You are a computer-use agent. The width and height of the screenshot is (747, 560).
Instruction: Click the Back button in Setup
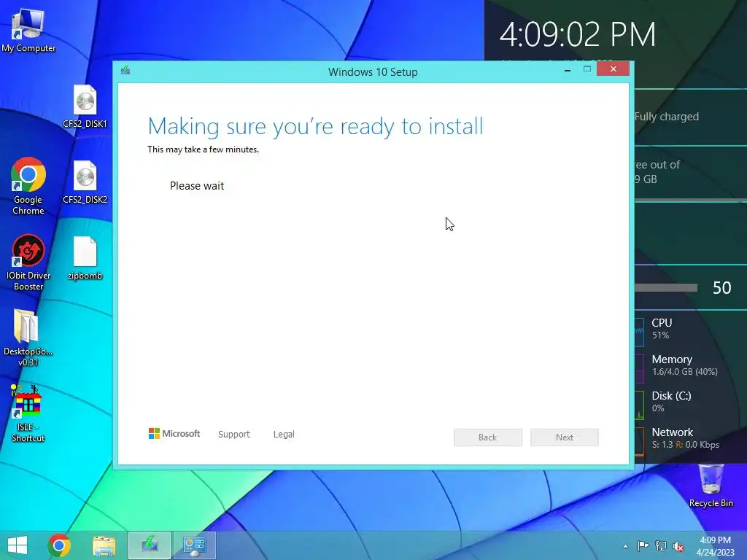pos(488,437)
